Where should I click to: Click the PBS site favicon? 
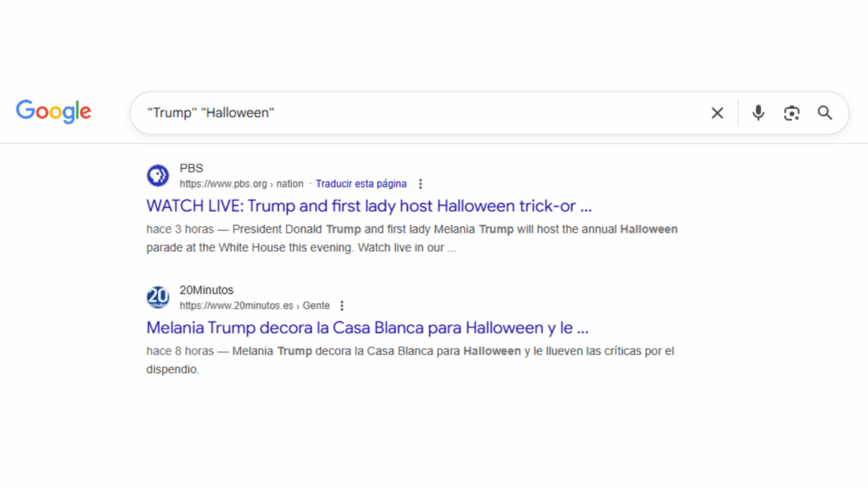point(158,175)
